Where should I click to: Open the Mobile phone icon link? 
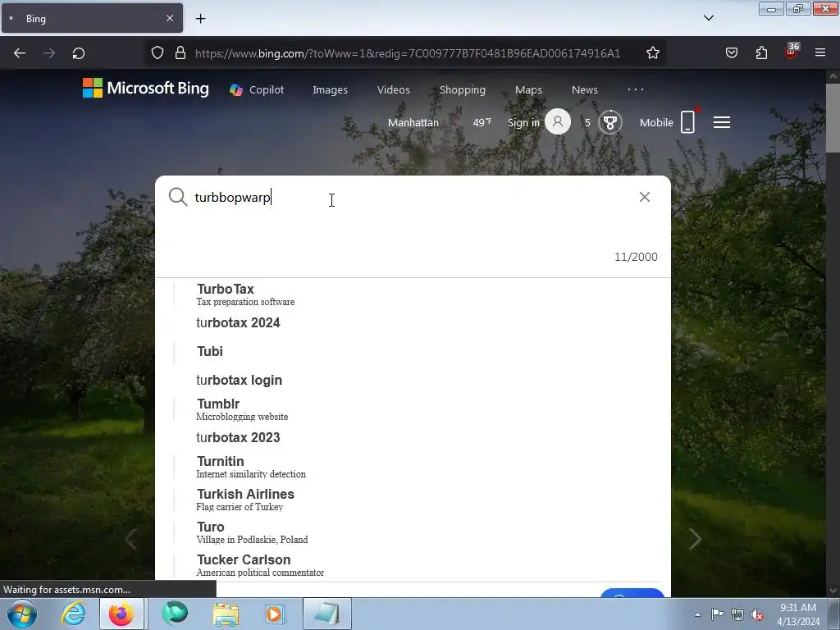pyautogui.click(x=688, y=121)
